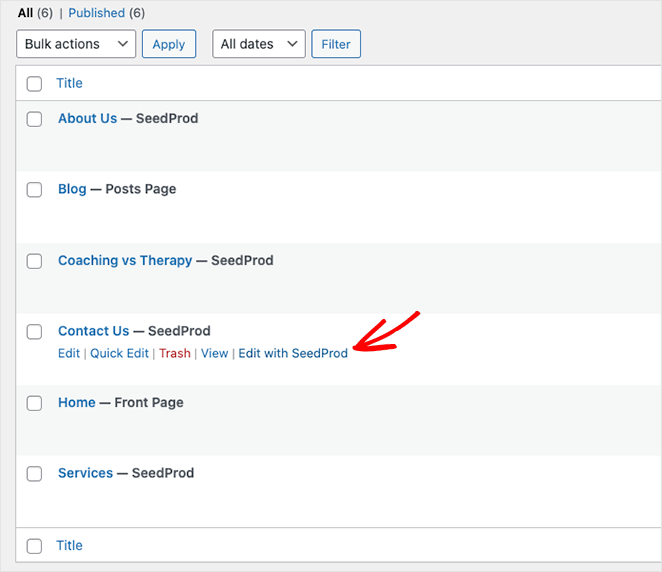Select the Coaching vs Therapy checkbox
Screen dimensions: 662x572
click(x=34, y=261)
